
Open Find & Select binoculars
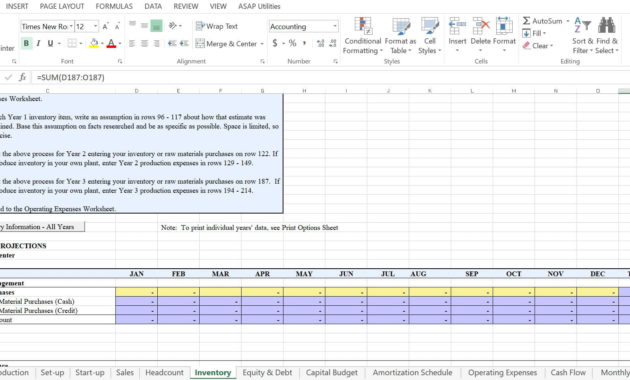coord(607,35)
